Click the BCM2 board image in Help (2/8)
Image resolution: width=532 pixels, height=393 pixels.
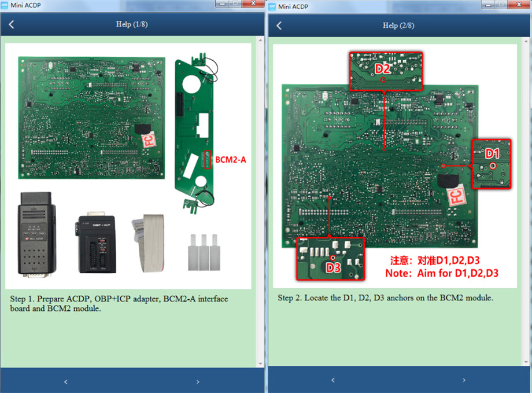[x=380, y=167]
